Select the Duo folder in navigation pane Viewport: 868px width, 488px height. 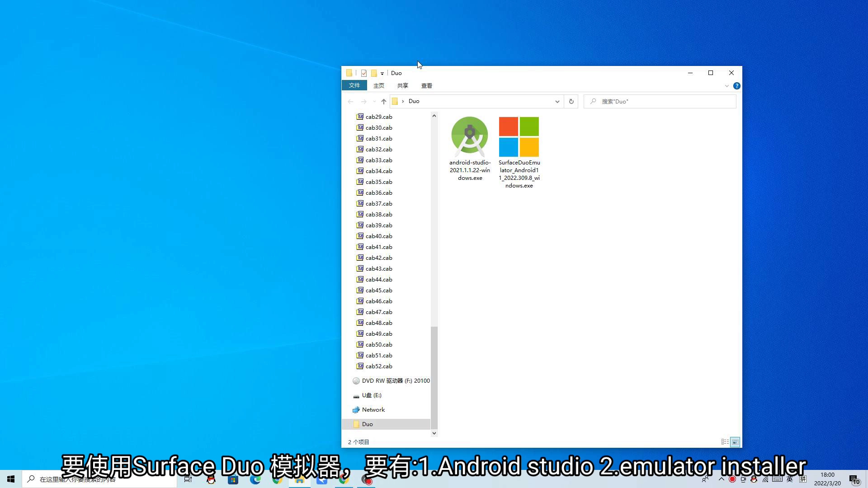(x=386, y=424)
